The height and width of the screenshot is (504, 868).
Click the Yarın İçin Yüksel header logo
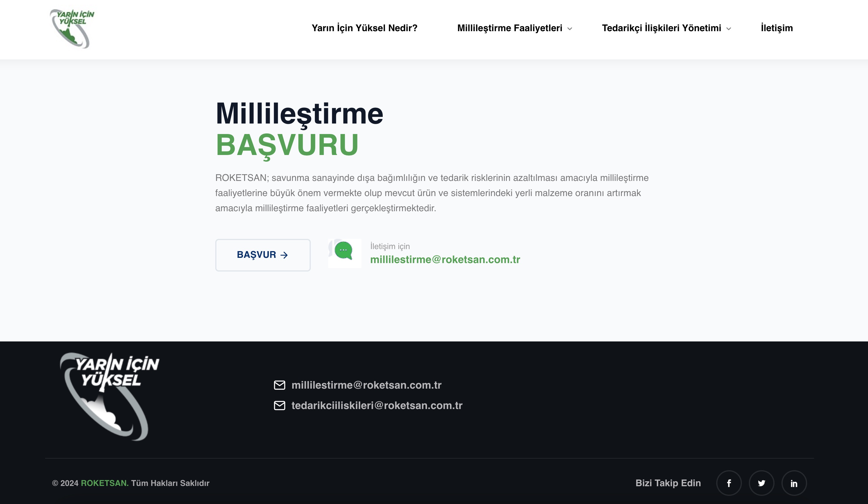pyautogui.click(x=72, y=29)
